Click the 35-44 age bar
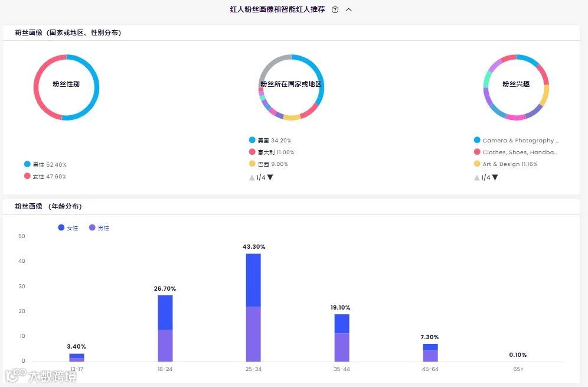 coord(342,338)
